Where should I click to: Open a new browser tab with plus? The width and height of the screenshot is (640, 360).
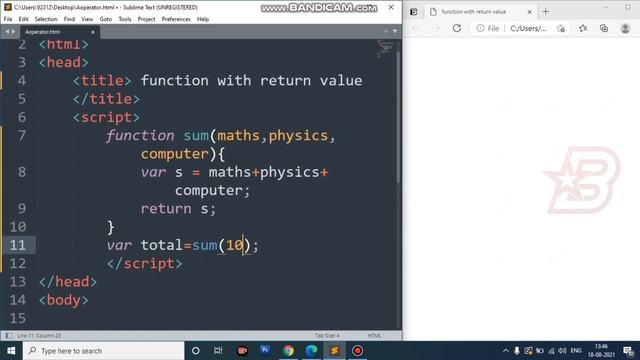545,12
